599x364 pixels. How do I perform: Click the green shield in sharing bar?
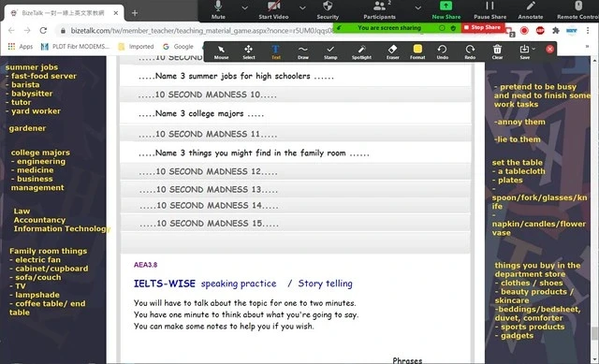(x=453, y=28)
